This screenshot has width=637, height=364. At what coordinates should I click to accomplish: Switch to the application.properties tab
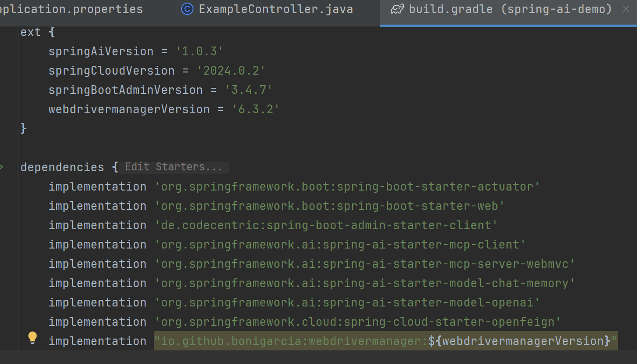[71, 9]
